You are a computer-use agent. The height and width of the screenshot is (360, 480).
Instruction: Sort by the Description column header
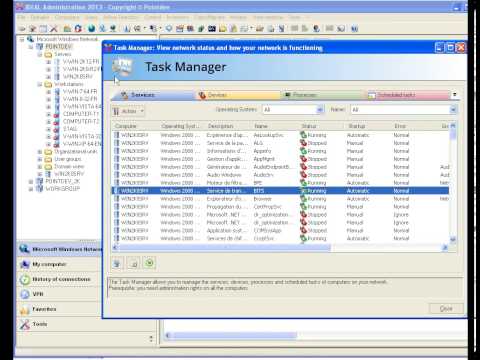229,126
